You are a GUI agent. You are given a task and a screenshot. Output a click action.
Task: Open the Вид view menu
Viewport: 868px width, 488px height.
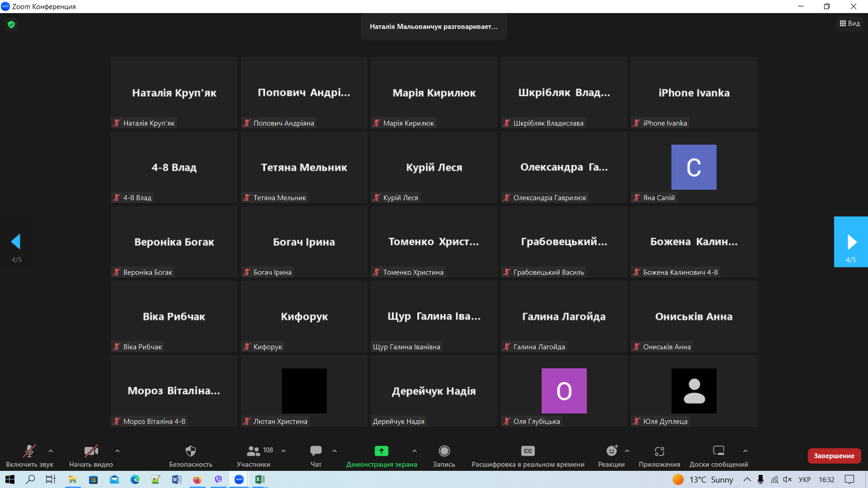tap(850, 23)
